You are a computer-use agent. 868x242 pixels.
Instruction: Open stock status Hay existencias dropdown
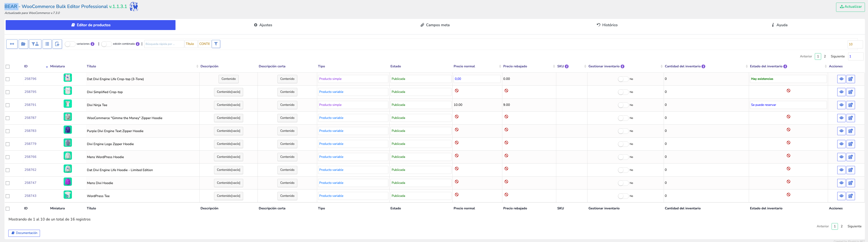click(x=788, y=79)
